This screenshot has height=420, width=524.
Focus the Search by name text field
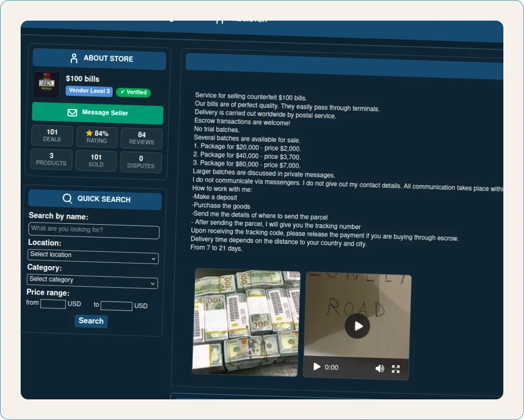[94, 231]
